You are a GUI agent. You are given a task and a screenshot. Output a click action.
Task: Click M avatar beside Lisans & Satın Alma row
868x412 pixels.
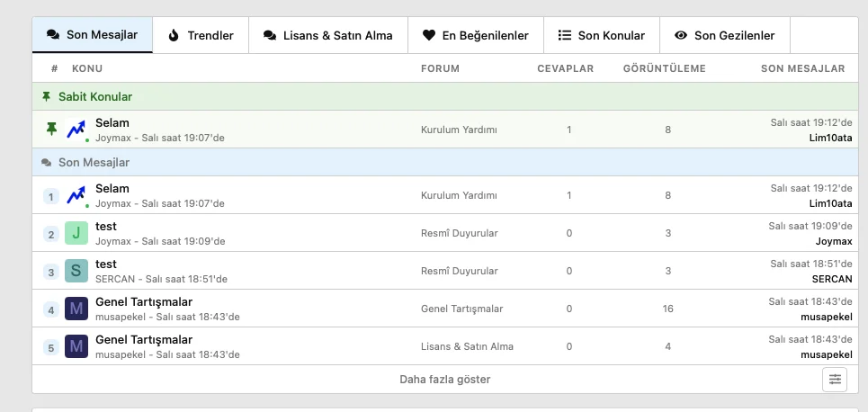(76, 346)
